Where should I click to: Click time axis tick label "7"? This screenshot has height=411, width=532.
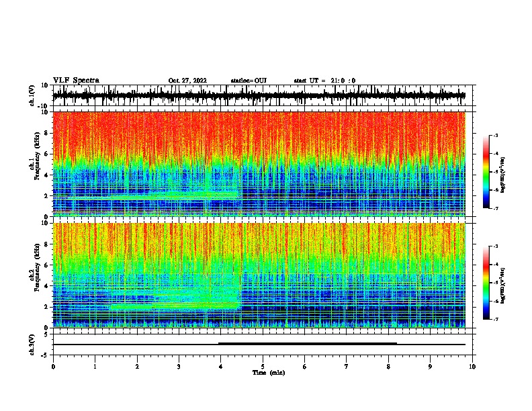click(347, 367)
